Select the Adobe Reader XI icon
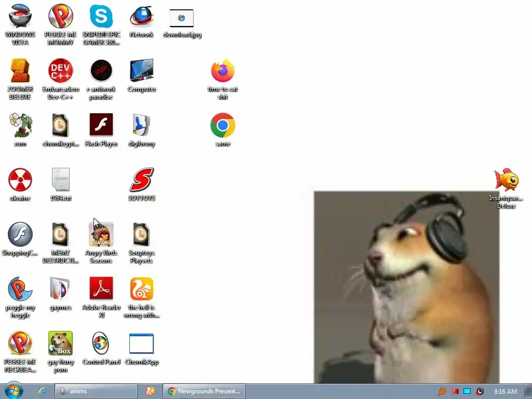This screenshot has height=399, width=532. [101, 288]
